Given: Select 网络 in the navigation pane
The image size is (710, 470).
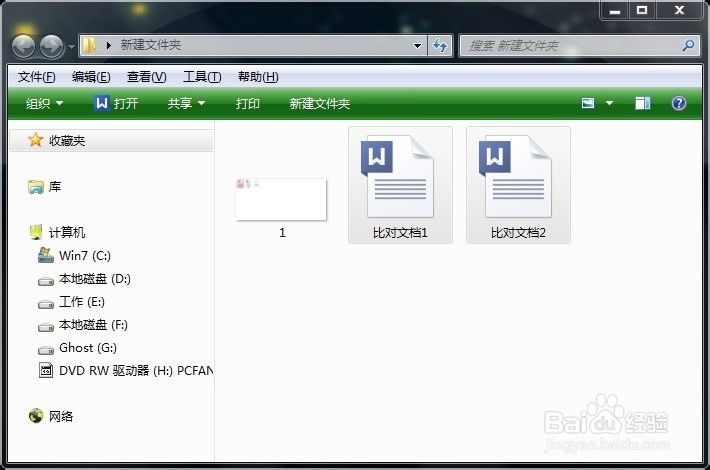Looking at the screenshot, I should tap(61, 416).
